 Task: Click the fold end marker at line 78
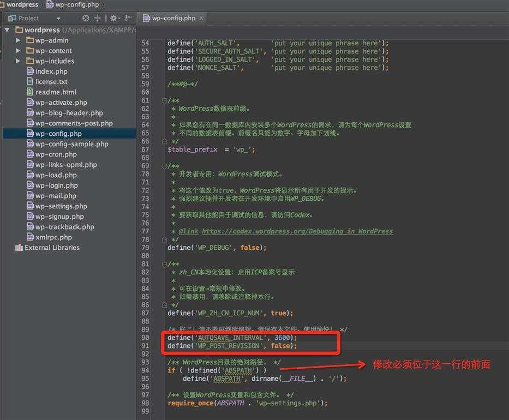(x=165, y=240)
